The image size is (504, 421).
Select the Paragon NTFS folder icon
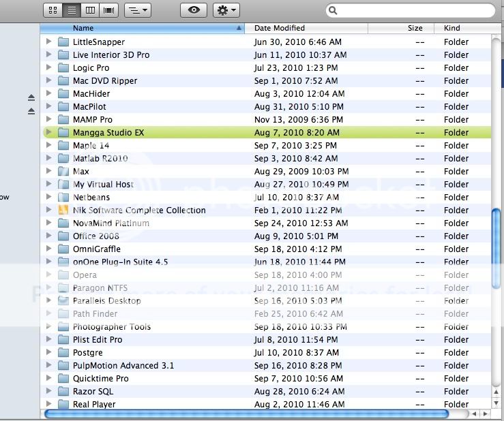63,287
